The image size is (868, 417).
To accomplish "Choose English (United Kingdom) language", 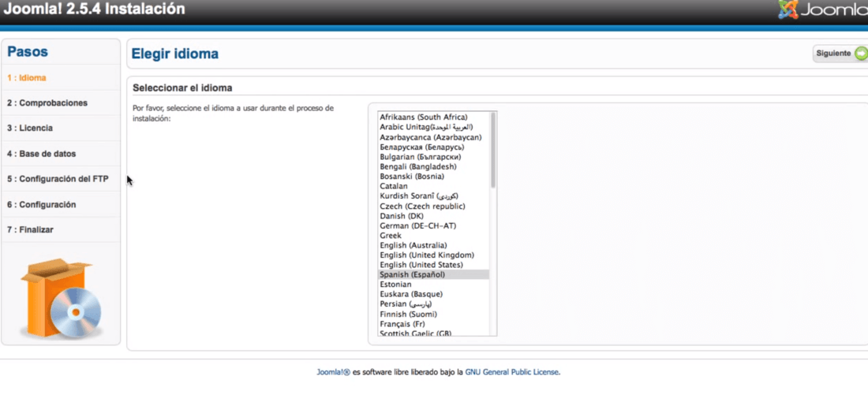I will click(433, 255).
